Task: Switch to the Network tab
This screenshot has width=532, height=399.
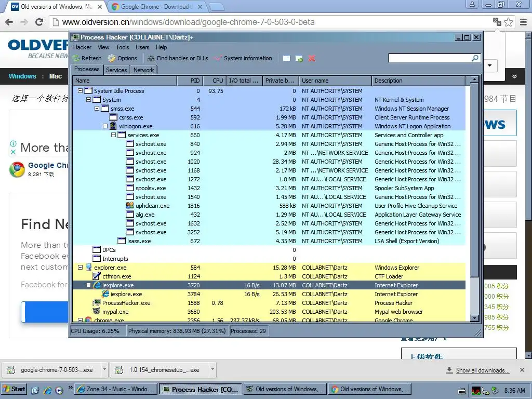Action: coord(143,70)
